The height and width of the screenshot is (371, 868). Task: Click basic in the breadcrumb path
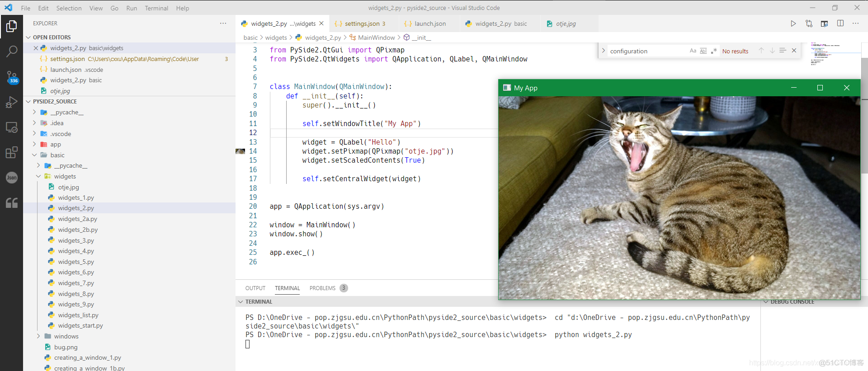(x=250, y=38)
